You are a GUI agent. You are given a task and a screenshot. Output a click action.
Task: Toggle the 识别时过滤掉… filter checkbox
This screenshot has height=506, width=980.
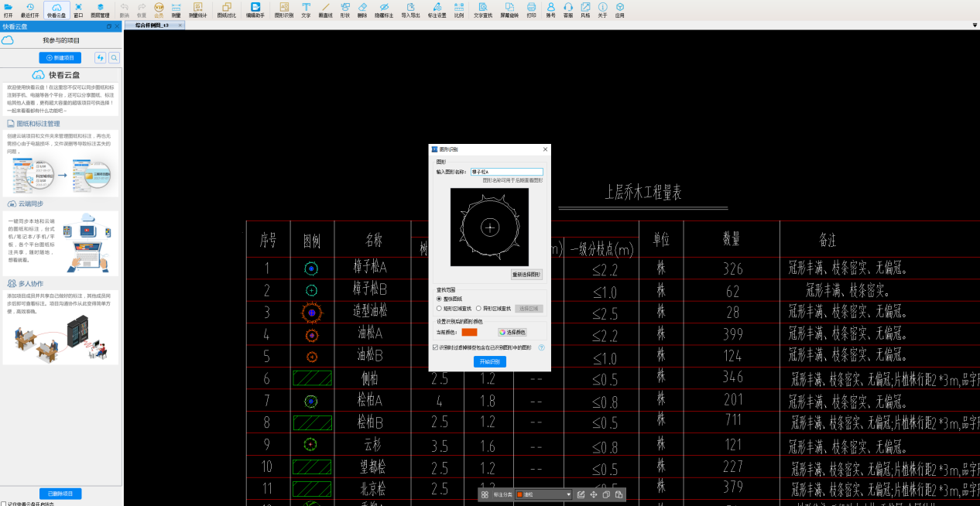[x=435, y=348]
